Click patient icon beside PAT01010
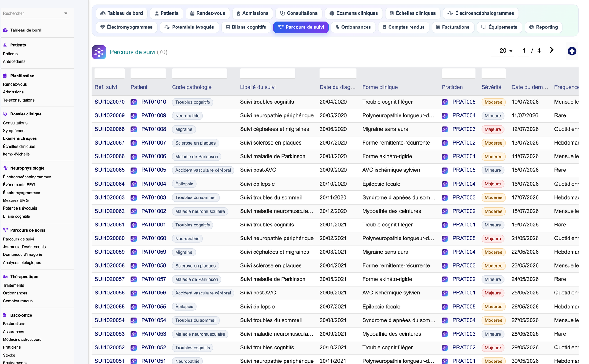The width and height of the screenshot is (589, 364). tap(133, 102)
